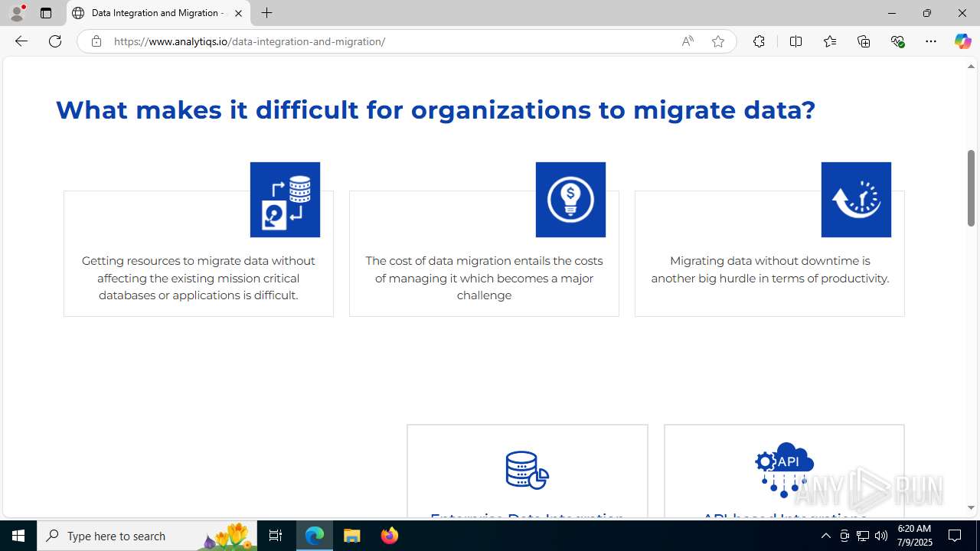Open Copilot sidebar

(962, 41)
